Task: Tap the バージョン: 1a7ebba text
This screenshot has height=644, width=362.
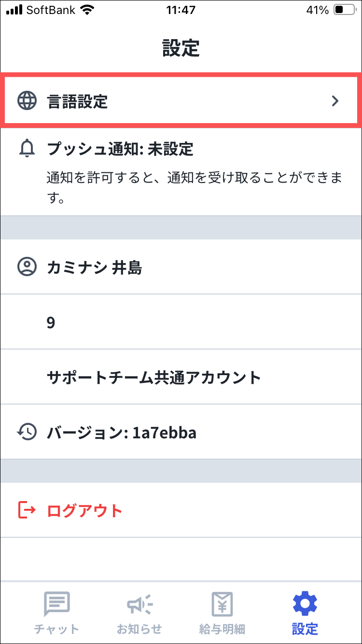Action: tap(122, 433)
